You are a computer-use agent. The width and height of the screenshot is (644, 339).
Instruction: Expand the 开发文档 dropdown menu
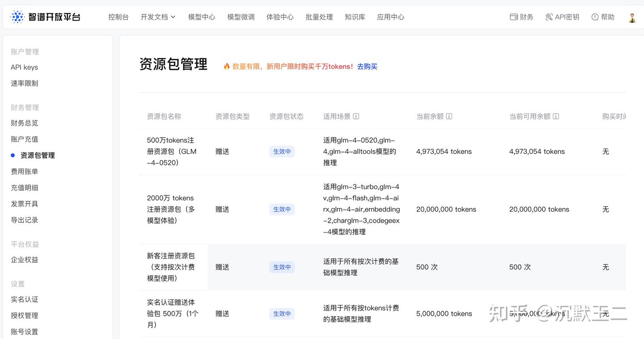pos(158,17)
